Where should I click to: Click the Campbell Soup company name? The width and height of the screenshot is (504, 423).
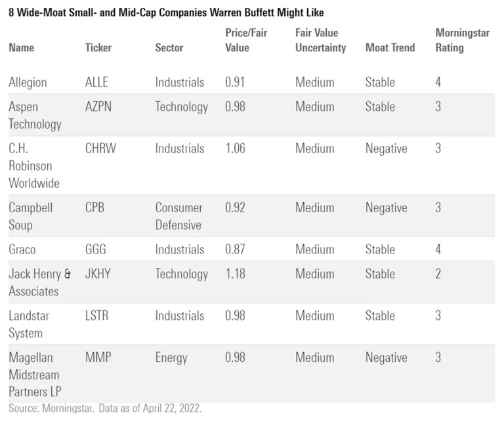[x=31, y=216]
